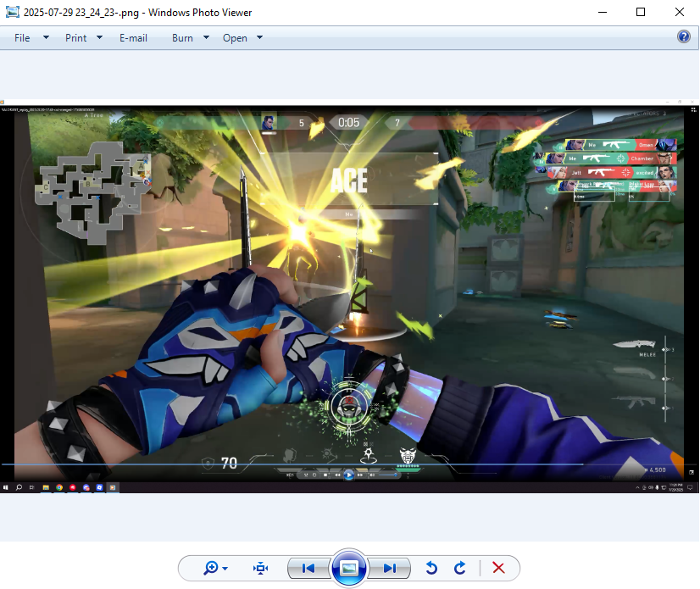Click the E-mail button

pyautogui.click(x=133, y=38)
